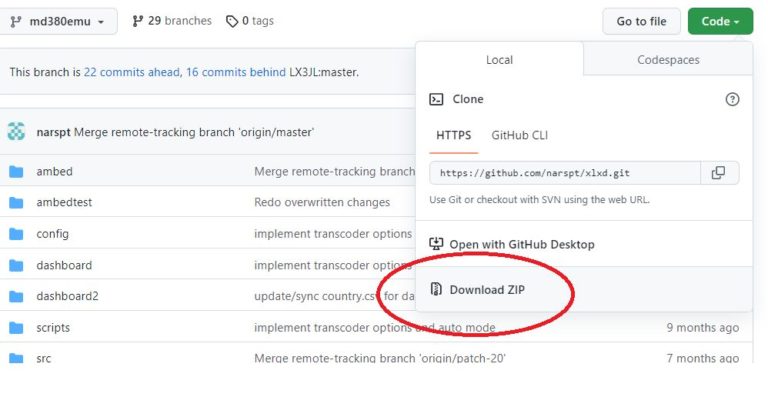
Task: Switch to the Local tab
Action: click(x=499, y=60)
